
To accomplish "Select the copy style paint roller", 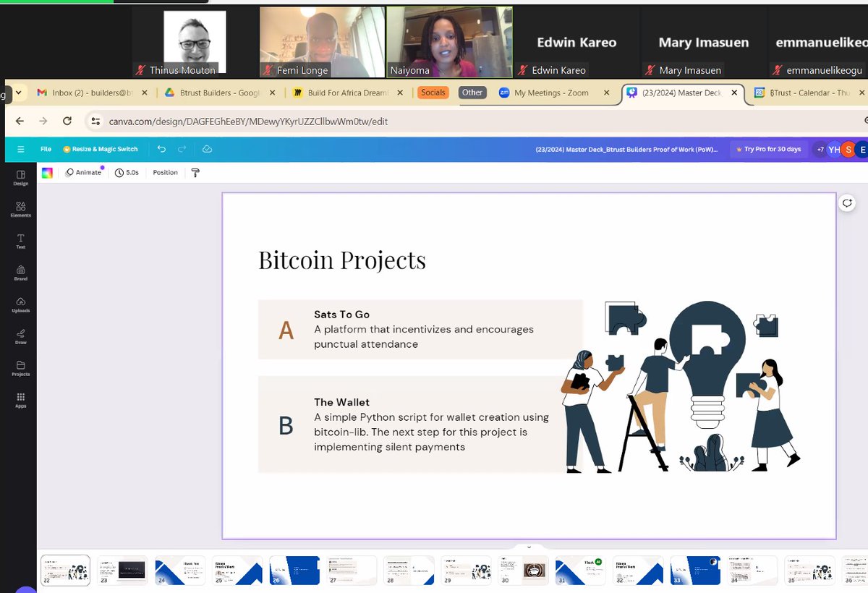I will 195,173.
